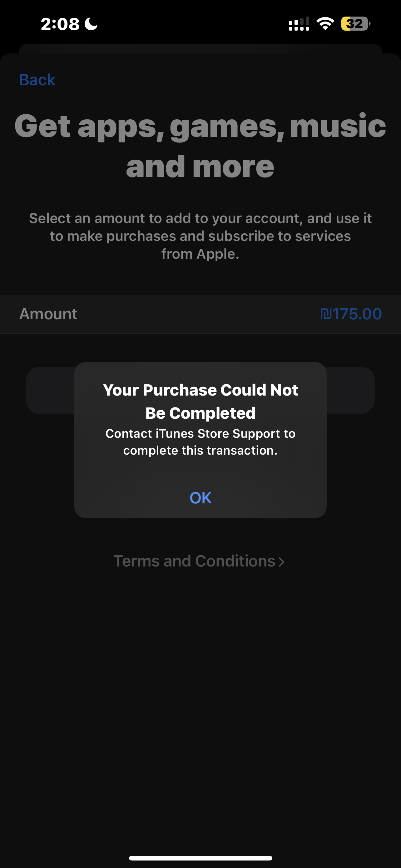Click the dimmed button right of alert
The width and height of the screenshot is (401, 868).
350,390
